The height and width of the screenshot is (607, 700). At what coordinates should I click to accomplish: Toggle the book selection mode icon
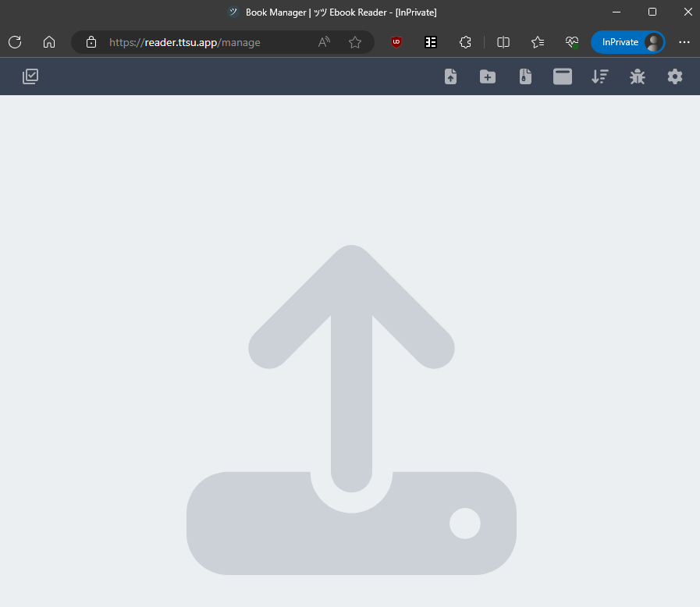30,76
